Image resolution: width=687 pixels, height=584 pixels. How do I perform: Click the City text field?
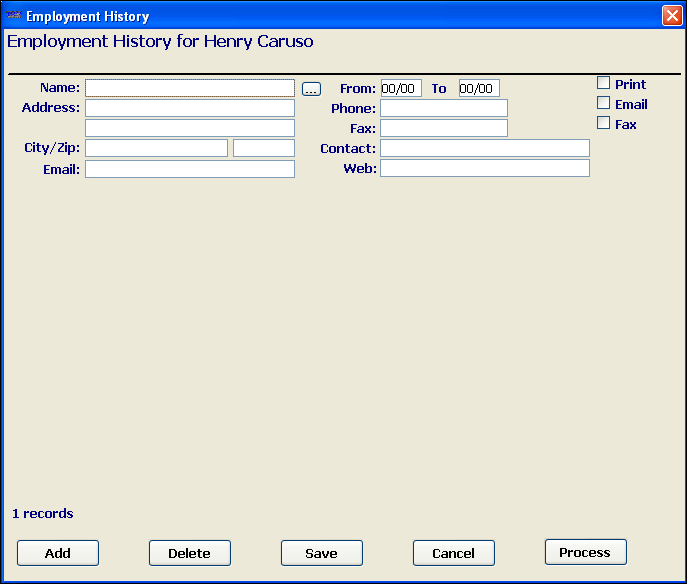click(x=156, y=148)
